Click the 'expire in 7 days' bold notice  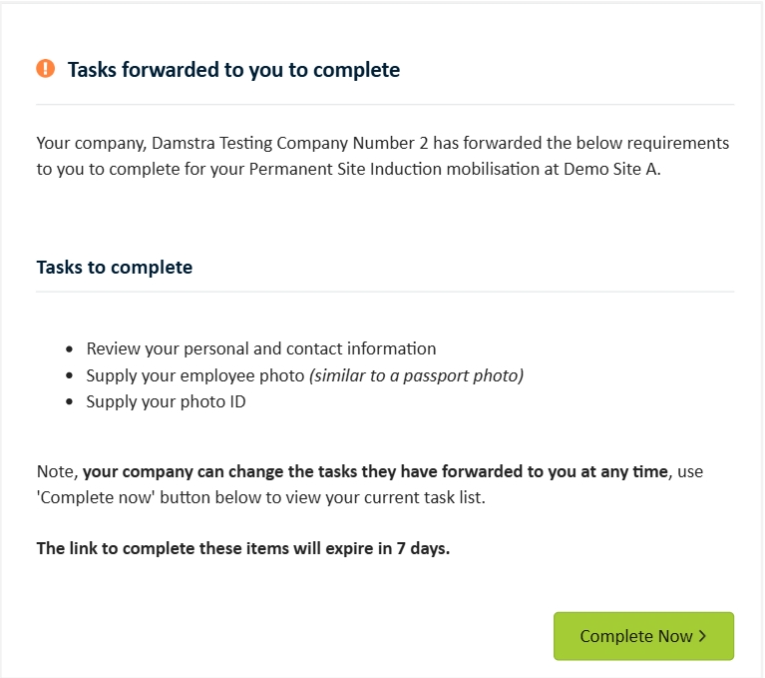pos(243,549)
